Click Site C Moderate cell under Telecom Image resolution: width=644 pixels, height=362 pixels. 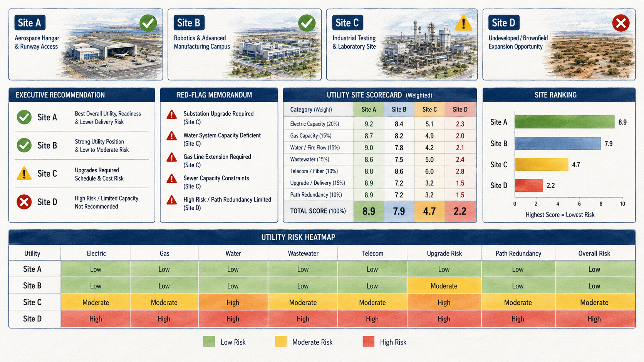click(x=372, y=302)
